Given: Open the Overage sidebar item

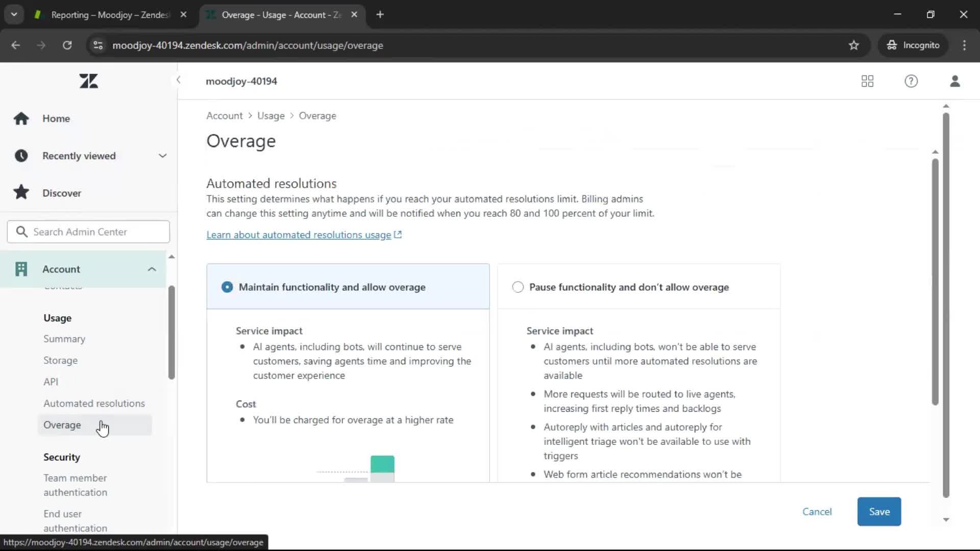Looking at the screenshot, I should [x=94, y=425].
